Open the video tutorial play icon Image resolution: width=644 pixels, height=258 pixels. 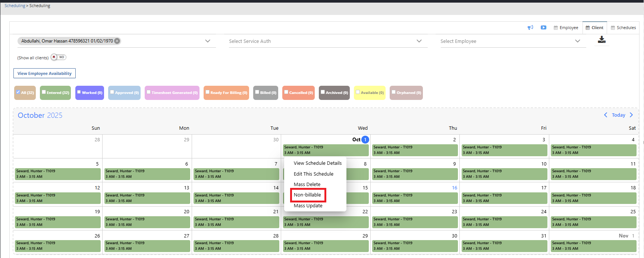[543, 28]
